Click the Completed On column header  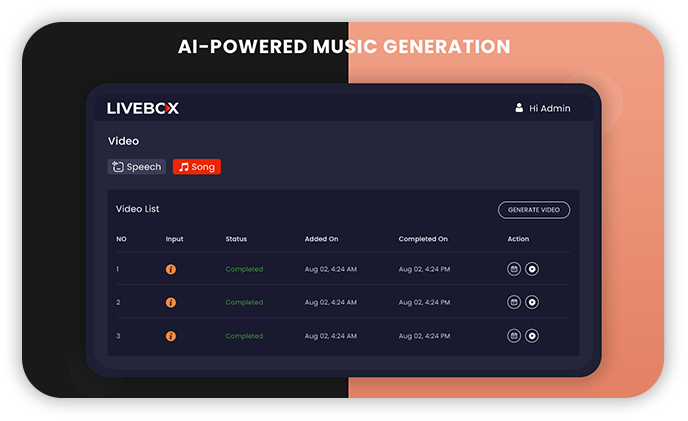coord(423,239)
